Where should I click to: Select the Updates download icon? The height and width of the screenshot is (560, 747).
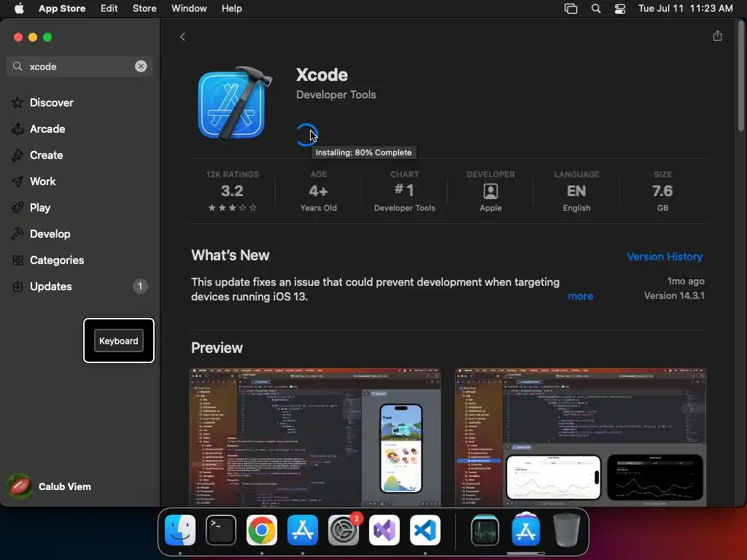click(18, 286)
